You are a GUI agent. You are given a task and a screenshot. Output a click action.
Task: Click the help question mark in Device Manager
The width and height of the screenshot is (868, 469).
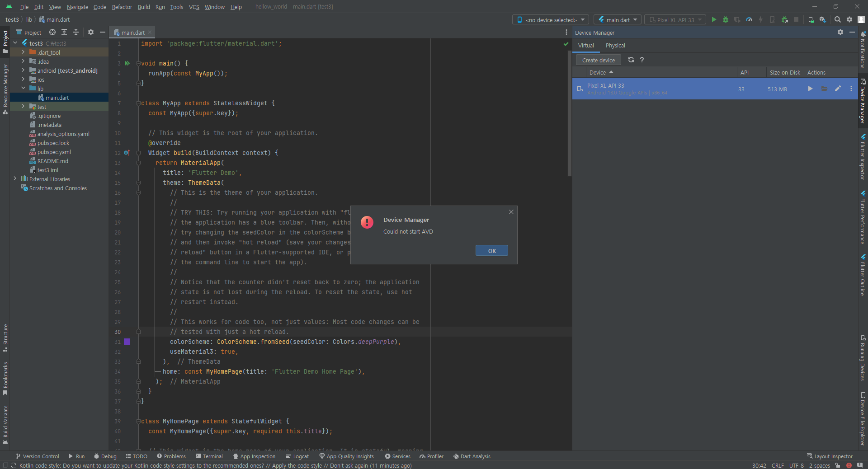(x=642, y=60)
